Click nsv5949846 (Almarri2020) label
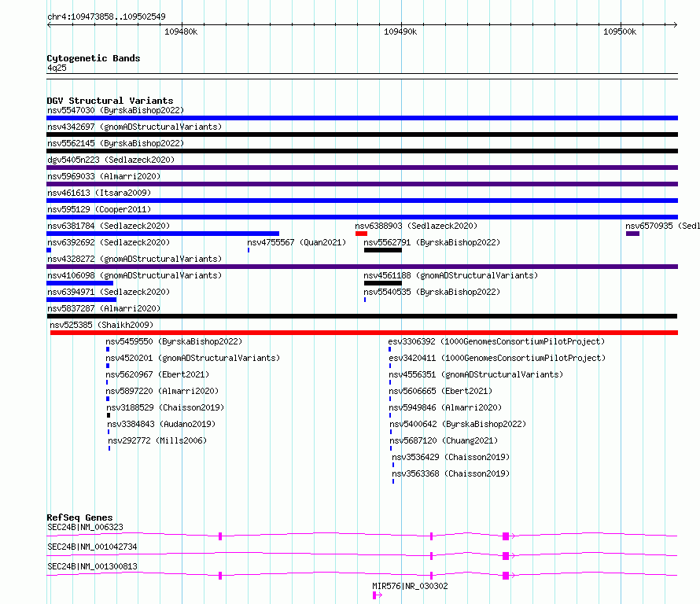 point(445,407)
